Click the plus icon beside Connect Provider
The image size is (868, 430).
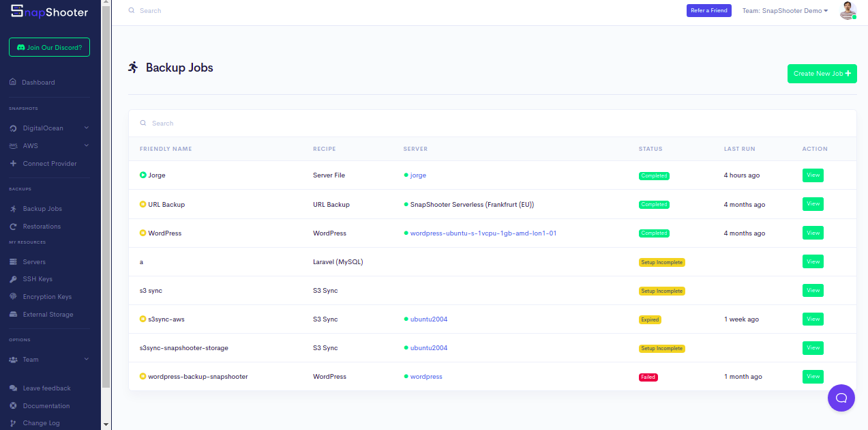coord(13,164)
